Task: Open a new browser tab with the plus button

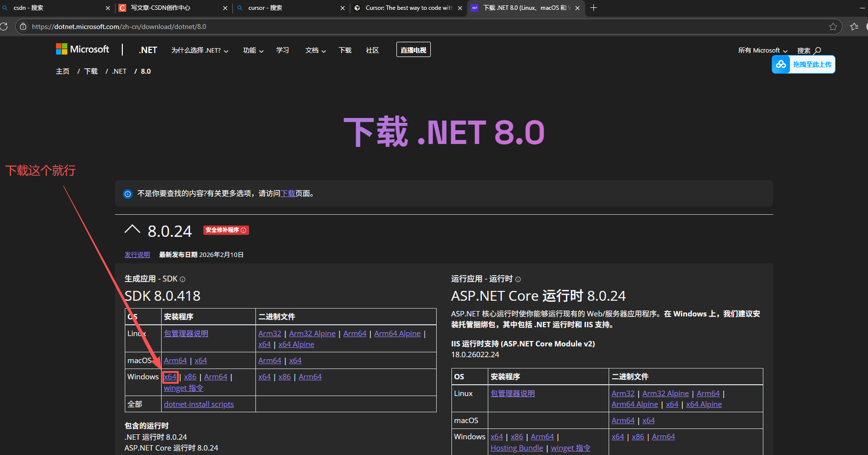Action: click(593, 8)
